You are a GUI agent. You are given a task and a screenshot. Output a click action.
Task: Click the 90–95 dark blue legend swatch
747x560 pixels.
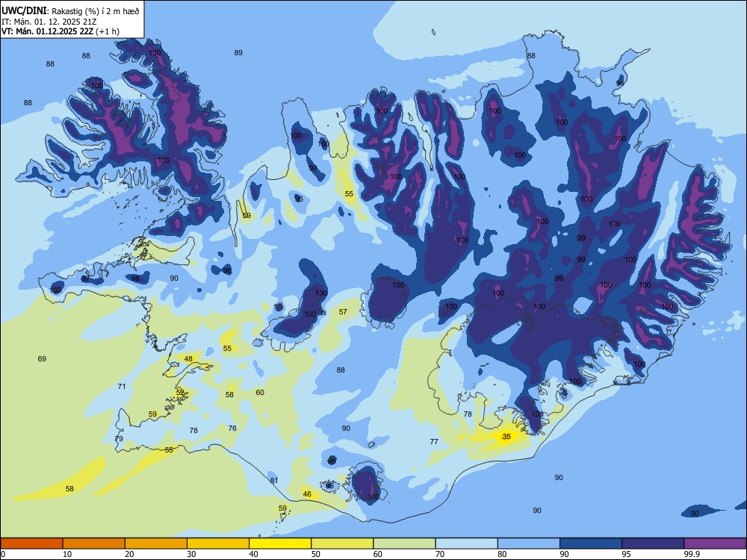click(591, 544)
